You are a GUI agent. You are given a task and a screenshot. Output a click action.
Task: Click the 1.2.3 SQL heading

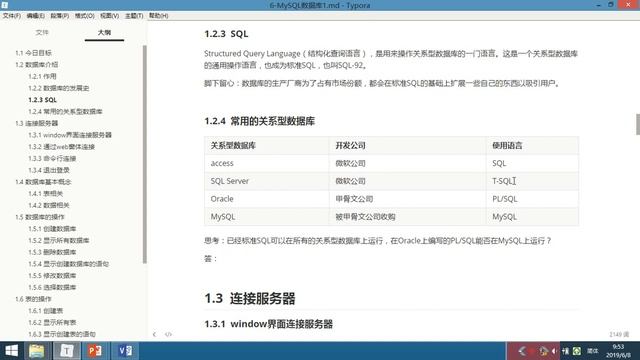click(x=226, y=34)
